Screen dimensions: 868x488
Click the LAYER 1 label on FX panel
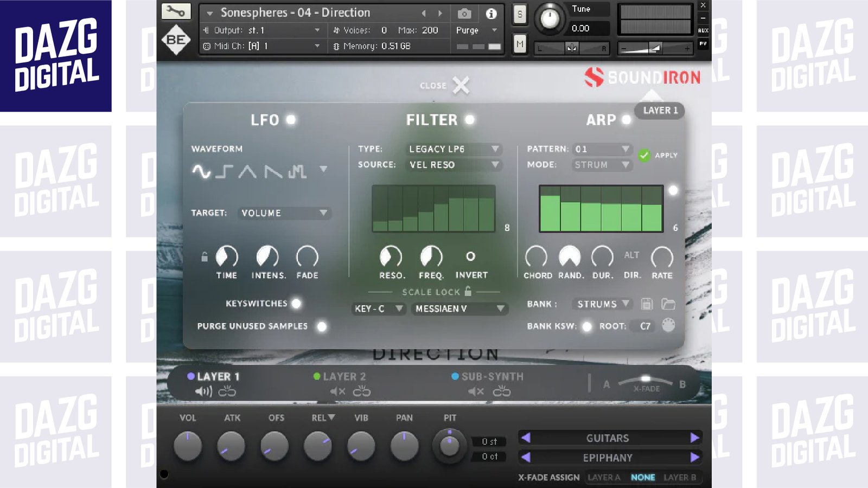tap(660, 111)
